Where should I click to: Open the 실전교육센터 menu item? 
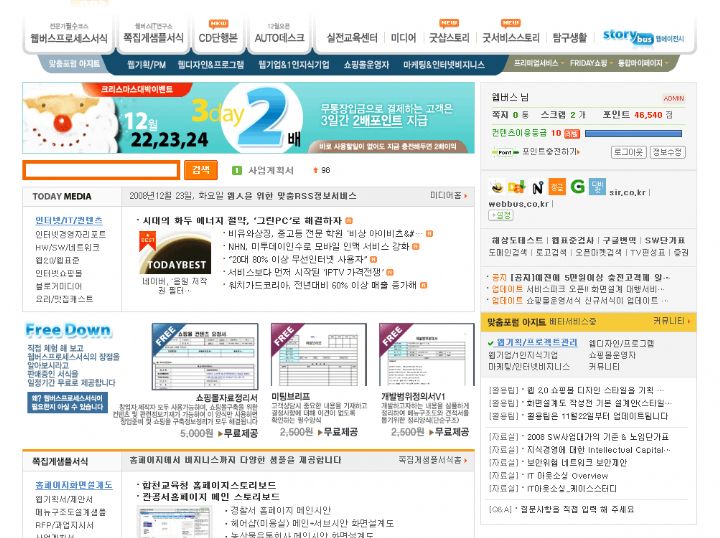(x=352, y=38)
